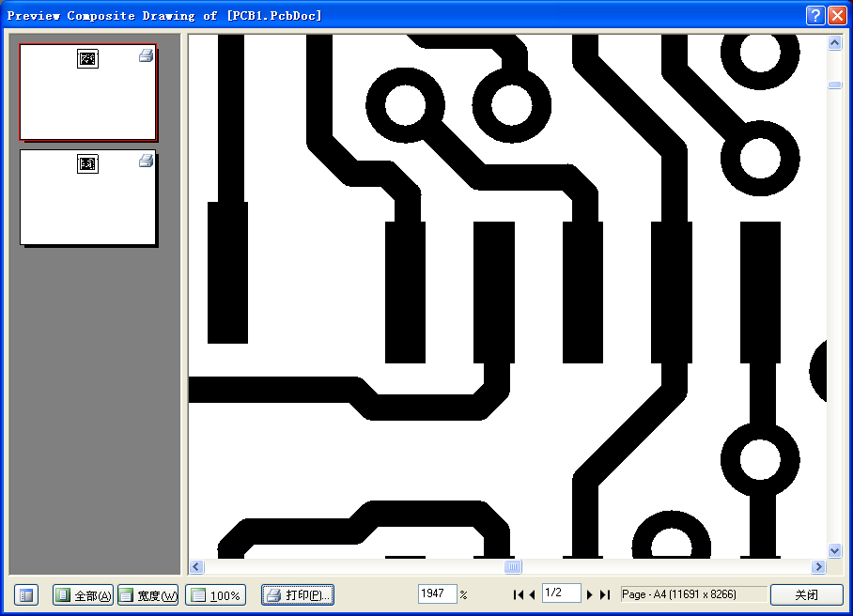
Task: Click the horizontal scrollbar left arrow
Action: [196, 567]
